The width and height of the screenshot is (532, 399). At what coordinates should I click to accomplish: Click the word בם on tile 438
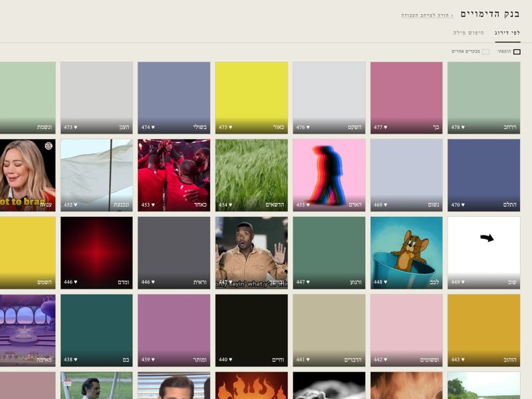coord(126,360)
